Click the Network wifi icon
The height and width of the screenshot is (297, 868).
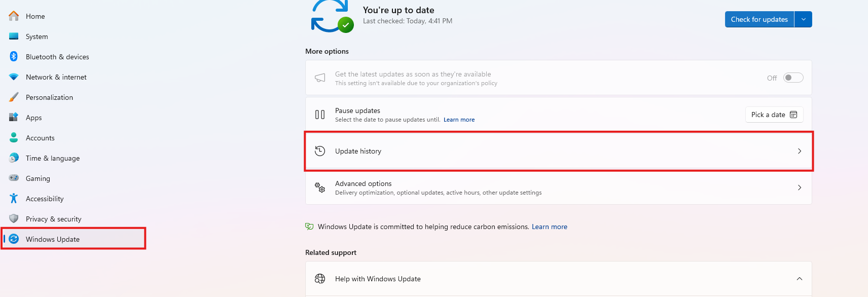tap(14, 77)
